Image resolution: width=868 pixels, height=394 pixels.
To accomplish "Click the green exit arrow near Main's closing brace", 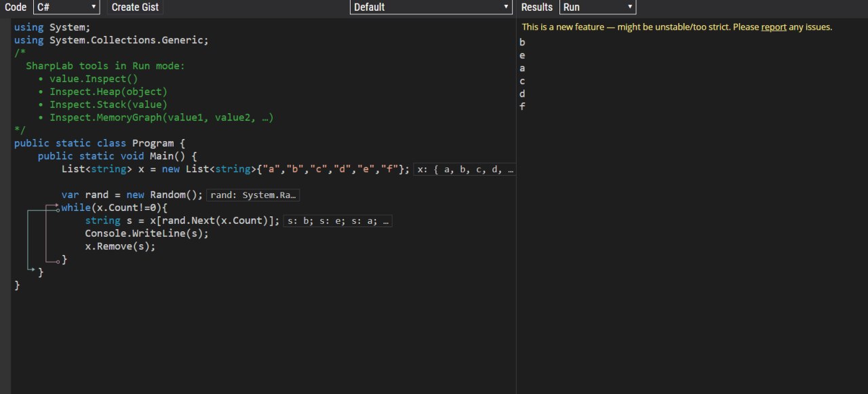I will 30,271.
